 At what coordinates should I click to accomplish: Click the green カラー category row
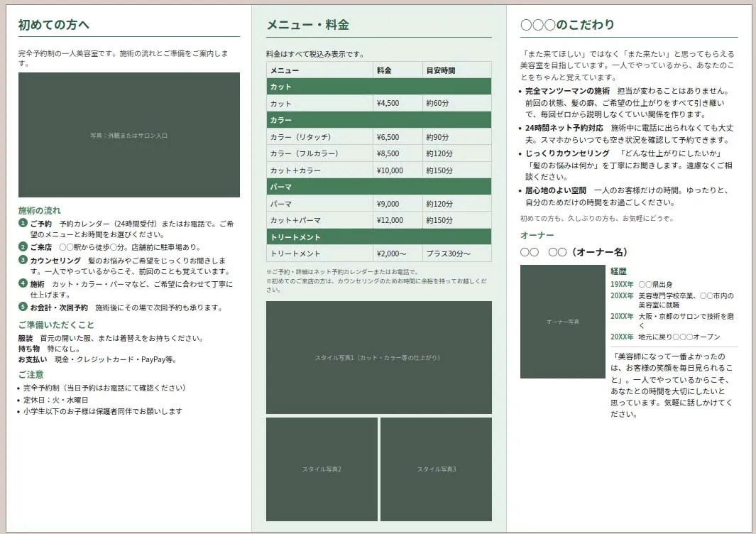coord(378,120)
